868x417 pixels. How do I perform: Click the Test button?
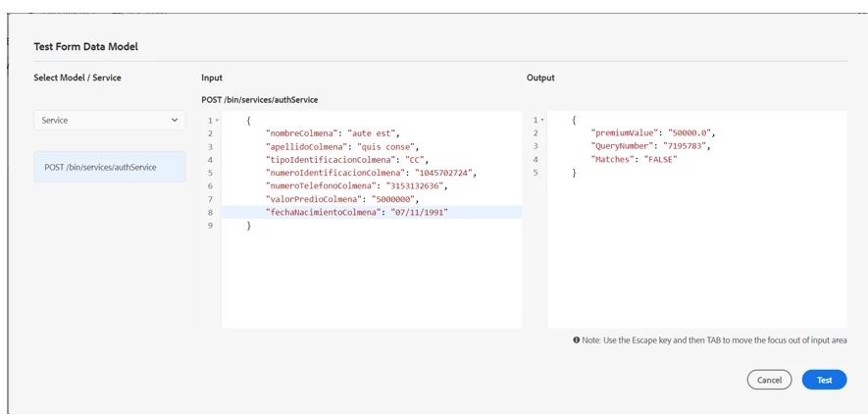point(824,380)
